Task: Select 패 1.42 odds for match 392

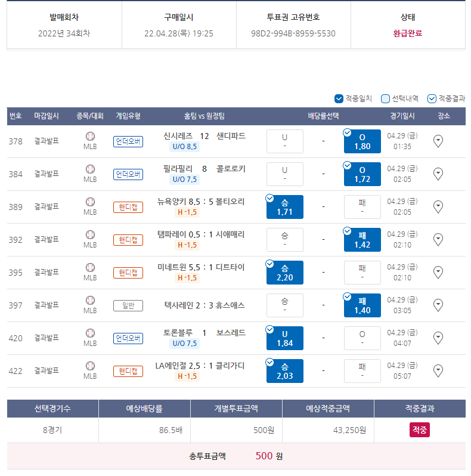Action: click(362, 240)
